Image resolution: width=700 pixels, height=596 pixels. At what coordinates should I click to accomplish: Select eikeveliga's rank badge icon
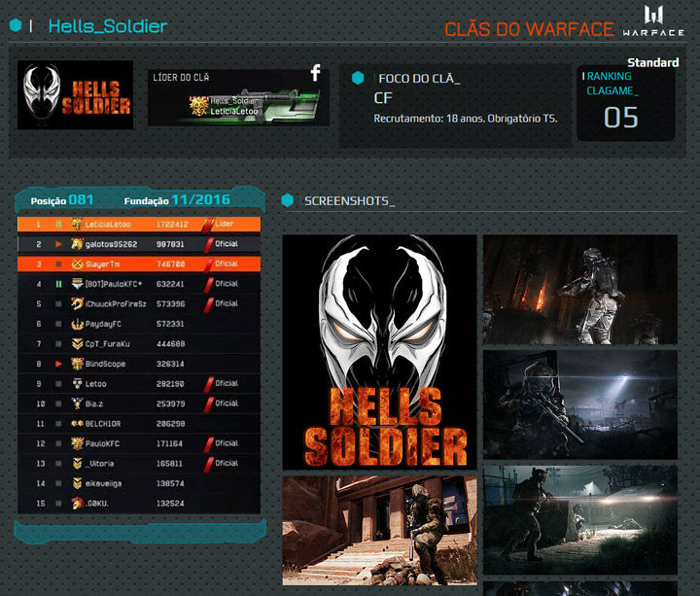[x=77, y=483]
